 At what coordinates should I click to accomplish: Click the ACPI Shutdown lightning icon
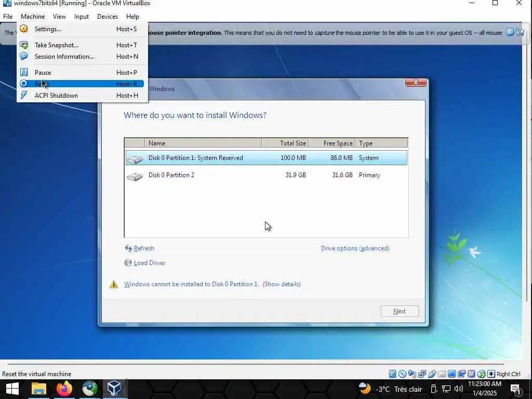(x=24, y=95)
